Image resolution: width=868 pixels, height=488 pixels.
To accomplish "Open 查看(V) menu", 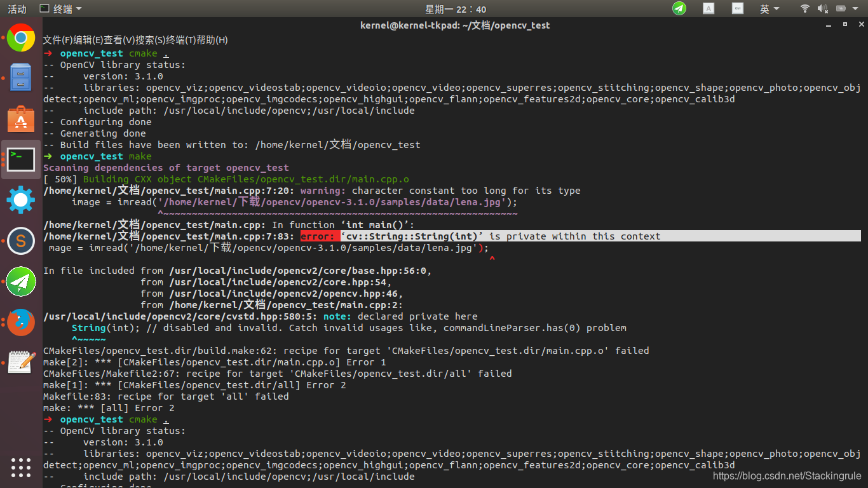I will 119,40.
